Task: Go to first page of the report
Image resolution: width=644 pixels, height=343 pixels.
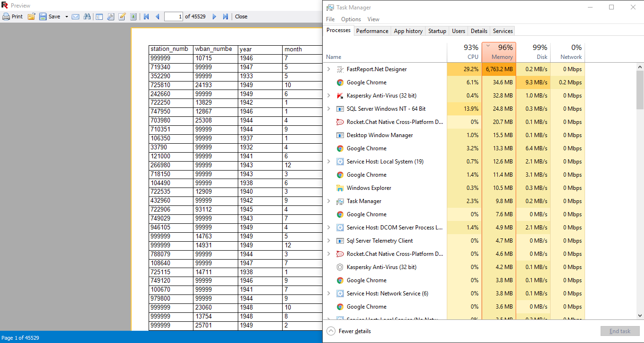Action: (x=146, y=16)
